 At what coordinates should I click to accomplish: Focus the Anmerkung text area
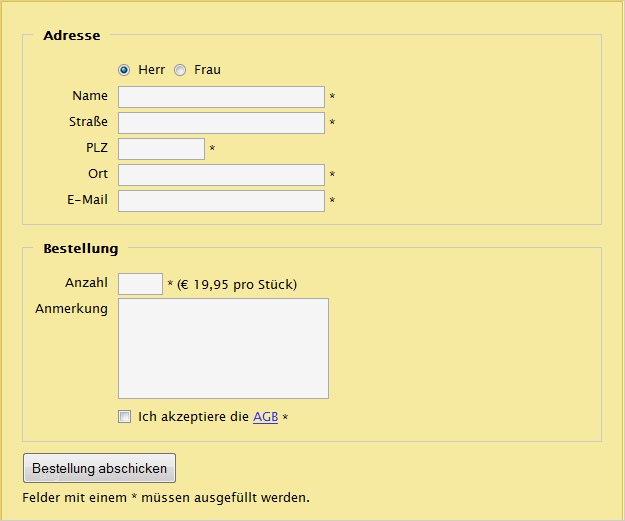click(223, 348)
